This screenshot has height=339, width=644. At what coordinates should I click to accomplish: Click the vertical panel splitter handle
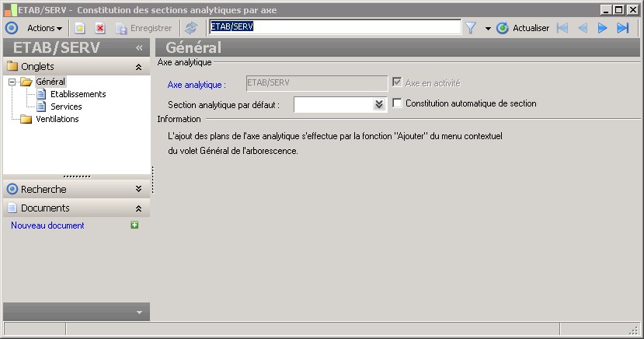[153, 180]
